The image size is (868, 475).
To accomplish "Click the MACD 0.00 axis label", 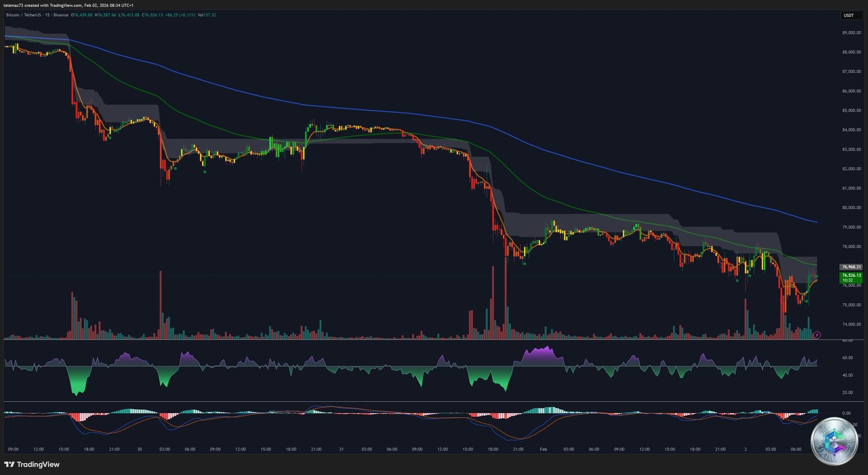I will pyautogui.click(x=846, y=413).
